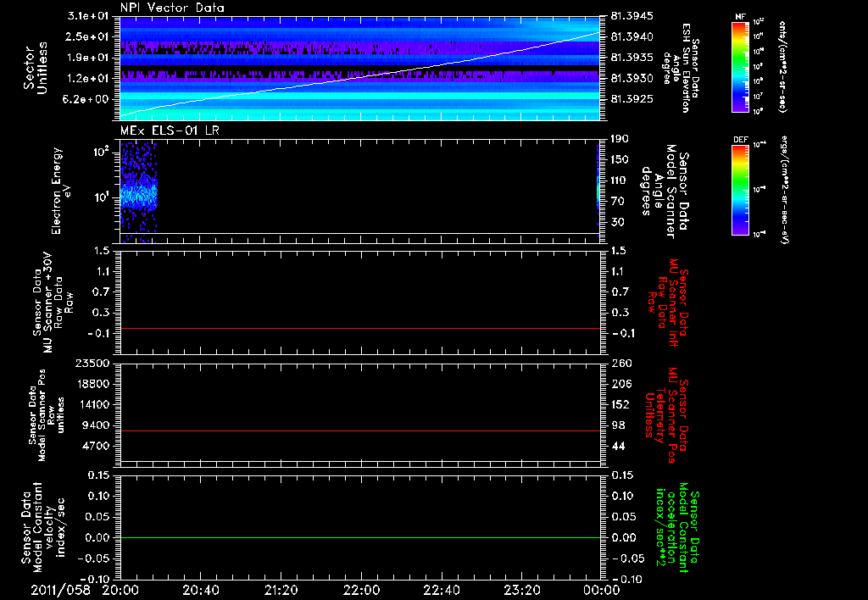Click the 81.3935 sun elevation tick
The height and width of the screenshot is (600, 868).
pos(632,58)
